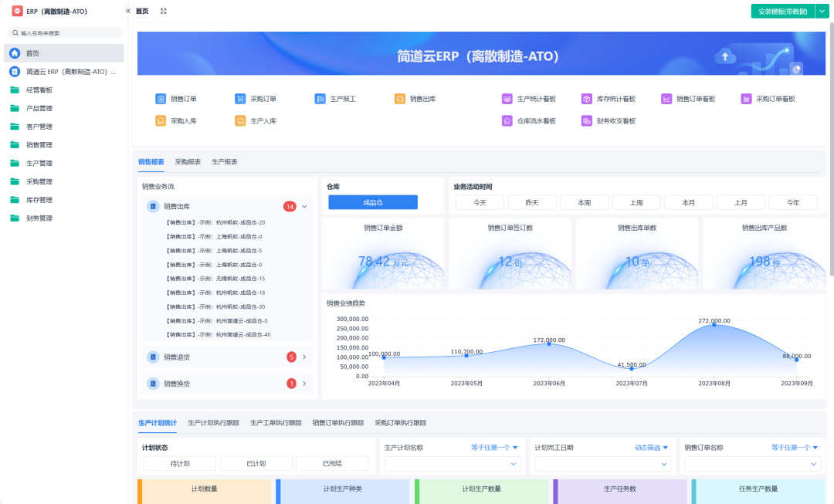Click the 生产报工 shortcut icon
834x504 pixels.
coord(320,99)
